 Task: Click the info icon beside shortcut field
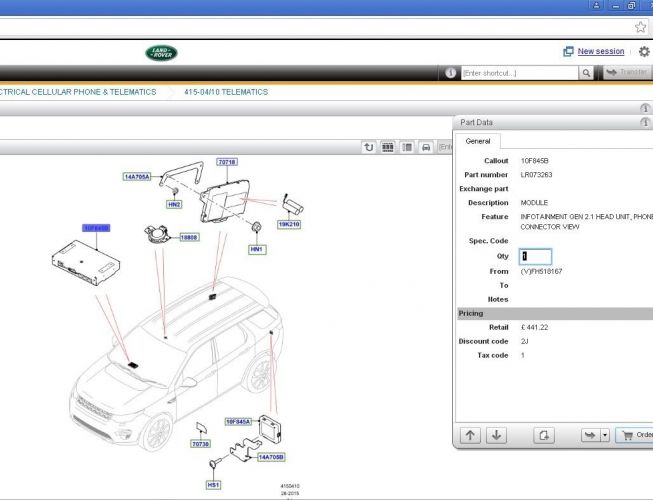(x=450, y=73)
